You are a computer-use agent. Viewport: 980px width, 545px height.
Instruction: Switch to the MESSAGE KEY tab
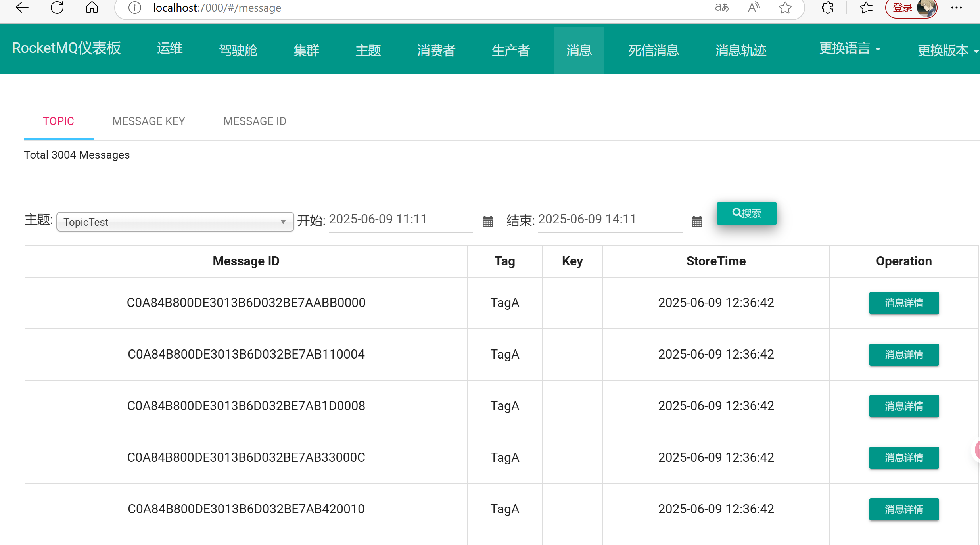[149, 121]
